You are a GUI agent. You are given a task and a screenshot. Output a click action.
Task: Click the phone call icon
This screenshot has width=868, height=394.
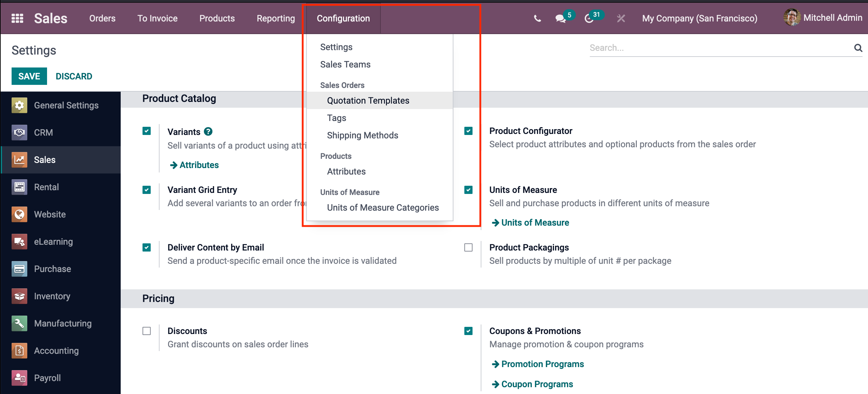[x=537, y=18]
